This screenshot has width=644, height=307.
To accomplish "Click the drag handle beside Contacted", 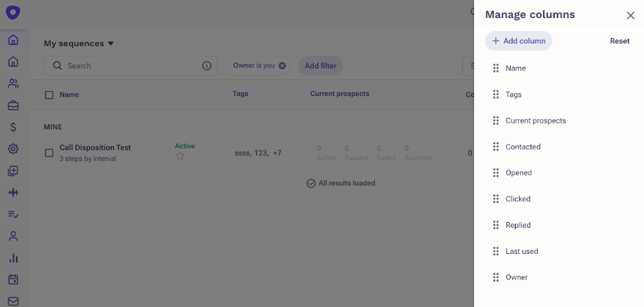I will tap(495, 147).
